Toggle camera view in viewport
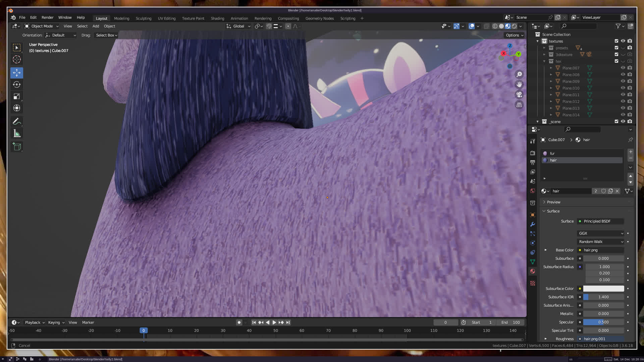Viewport: 644px width, 362px height. [519, 95]
